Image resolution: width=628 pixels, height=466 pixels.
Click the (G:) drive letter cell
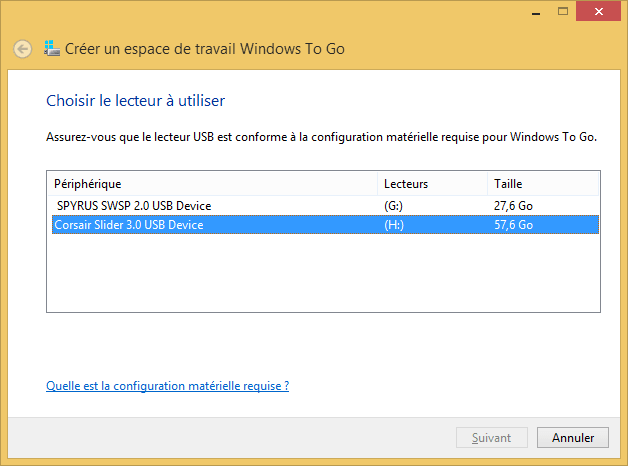coord(393,205)
